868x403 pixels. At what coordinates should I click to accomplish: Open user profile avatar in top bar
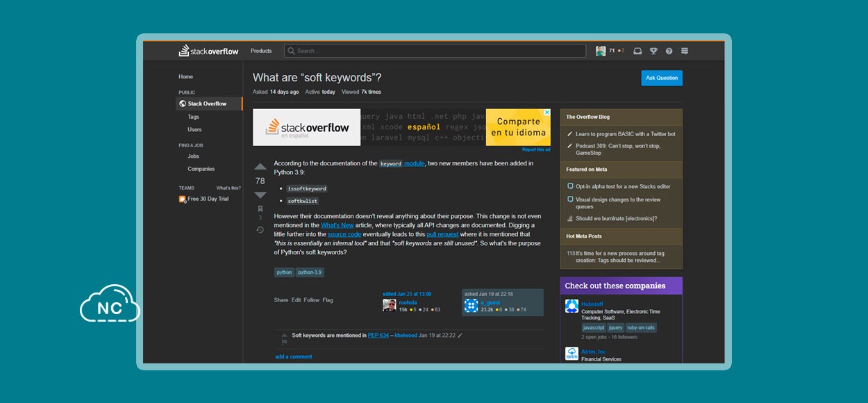click(x=601, y=51)
